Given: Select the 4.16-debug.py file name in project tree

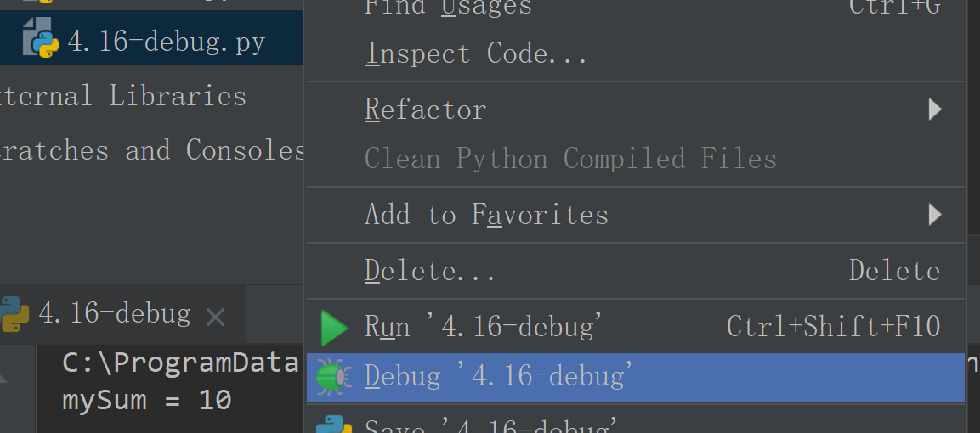Looking at the screenshot, I should coord(167,42).
